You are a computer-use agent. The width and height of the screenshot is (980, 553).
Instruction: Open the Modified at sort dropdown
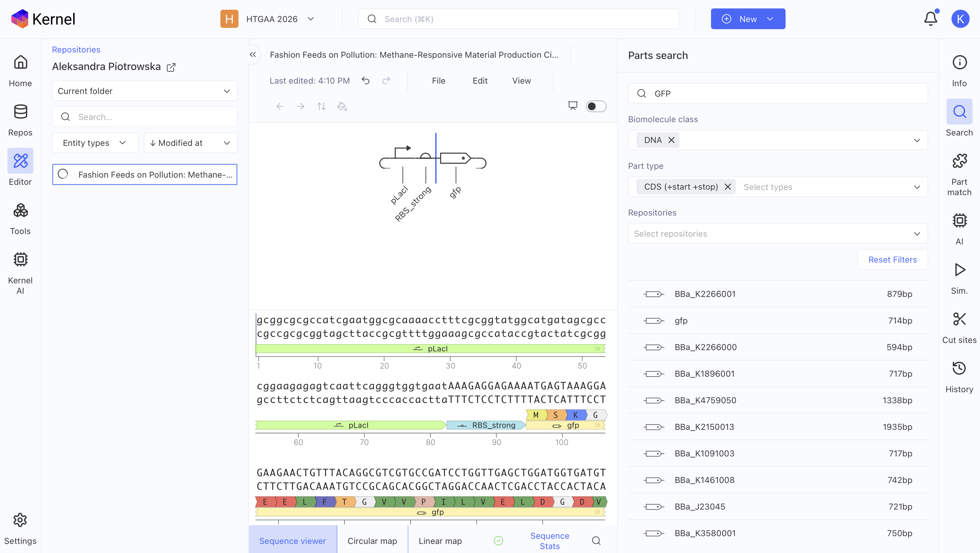(x=191, y=143)
